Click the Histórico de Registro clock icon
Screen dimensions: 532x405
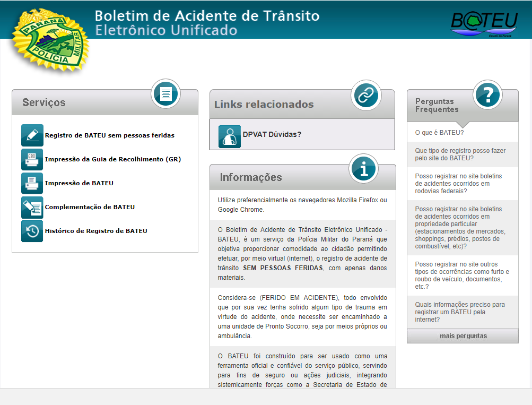pyautogui.click(x=32, y=231)
